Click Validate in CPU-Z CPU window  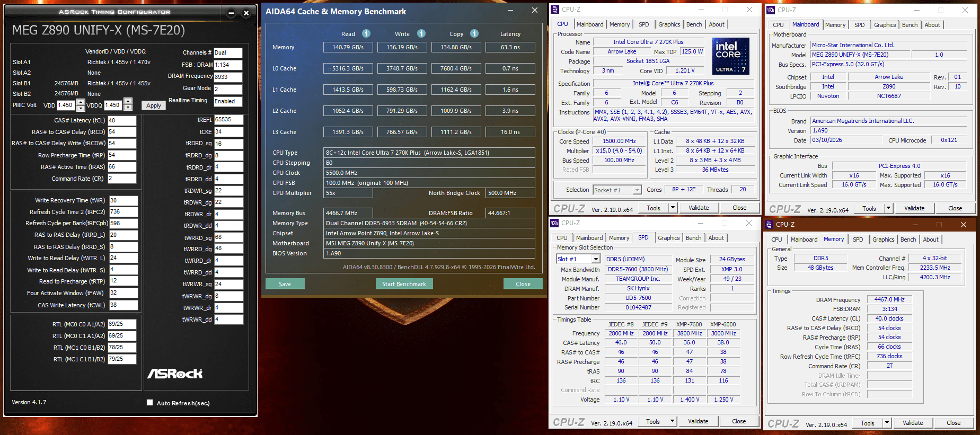(699, 208)
